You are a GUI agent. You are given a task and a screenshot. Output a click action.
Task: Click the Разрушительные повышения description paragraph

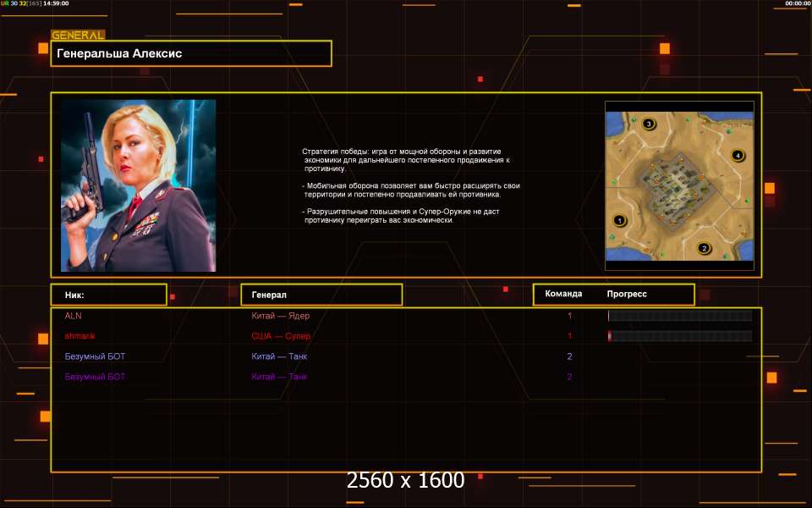point(401,216)
